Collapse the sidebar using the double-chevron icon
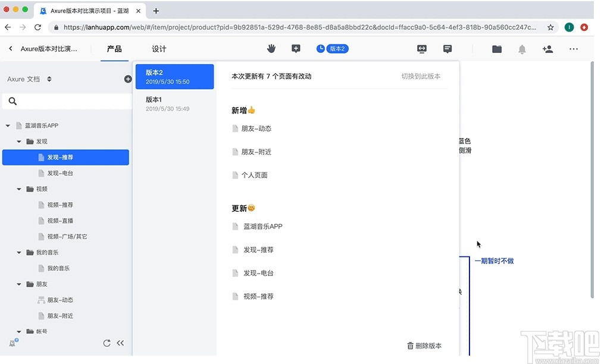The height and width of the screenshot is (364, 601). click(x=120, y=343)
